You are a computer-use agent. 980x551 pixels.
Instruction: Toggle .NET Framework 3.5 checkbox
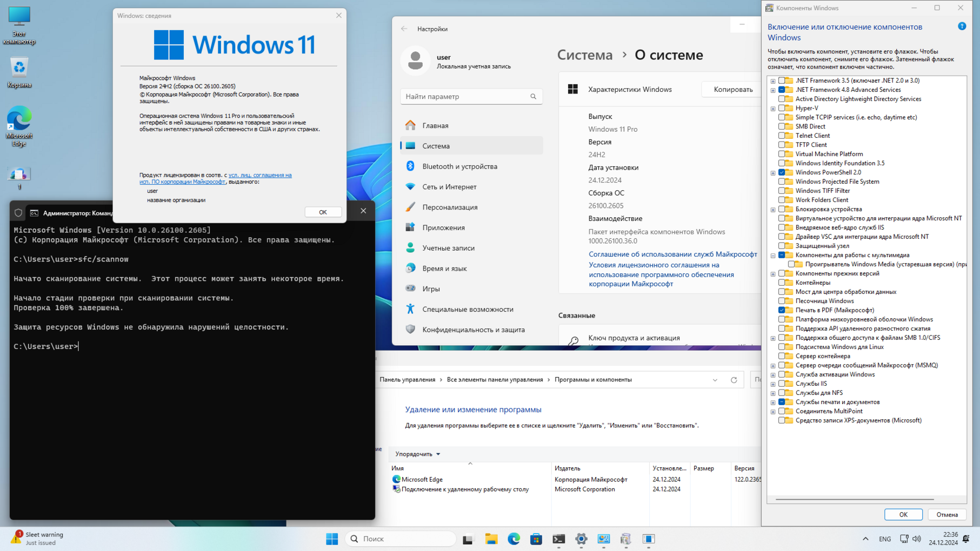coord(782,80)
